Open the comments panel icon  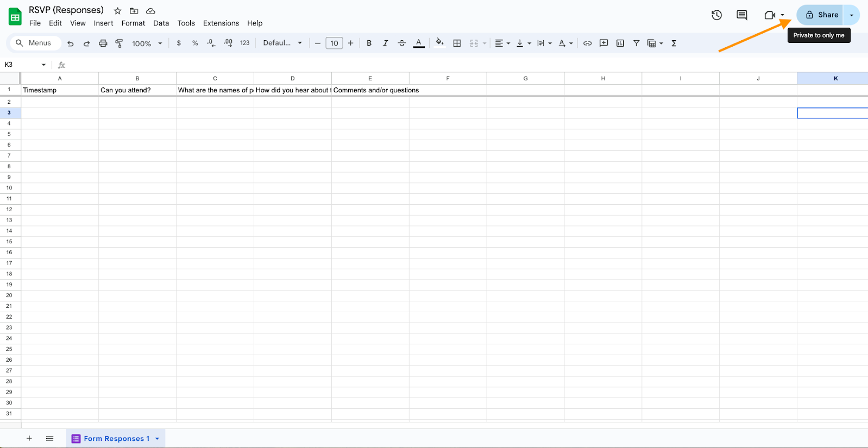(x=741, y=15)
